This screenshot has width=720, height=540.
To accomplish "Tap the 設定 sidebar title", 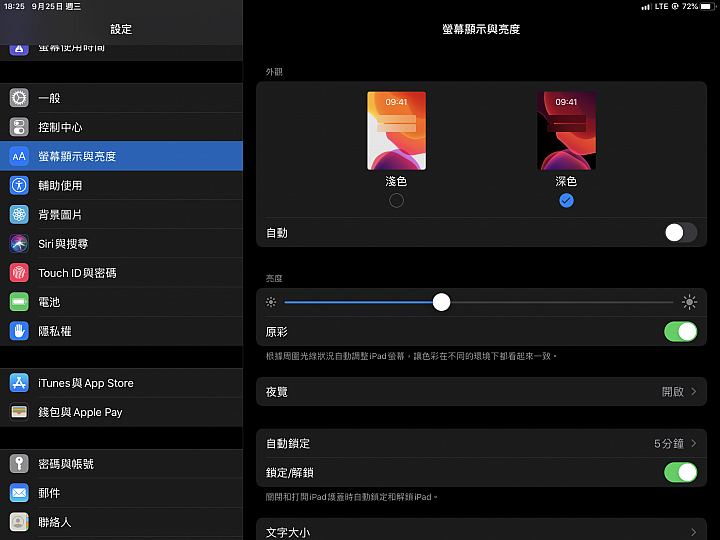I will point(121,29).
